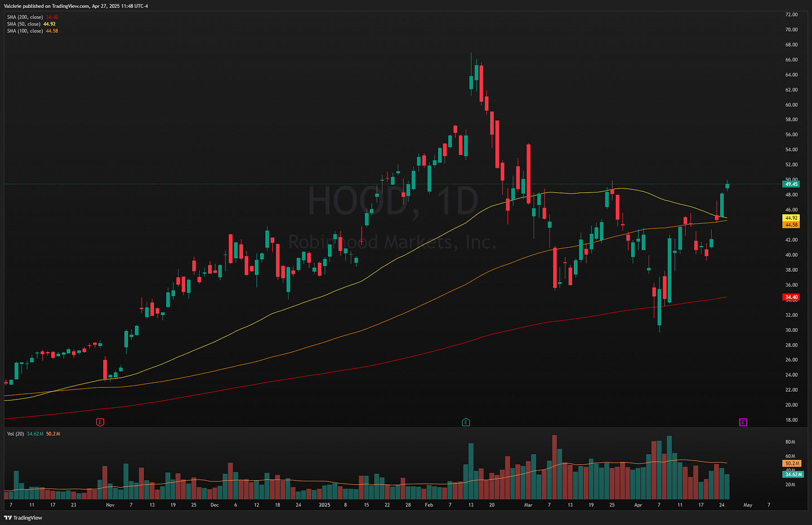Click the orange 50.2M volume average label
Screen dimensions: 812x525
[x=792, y=464]
